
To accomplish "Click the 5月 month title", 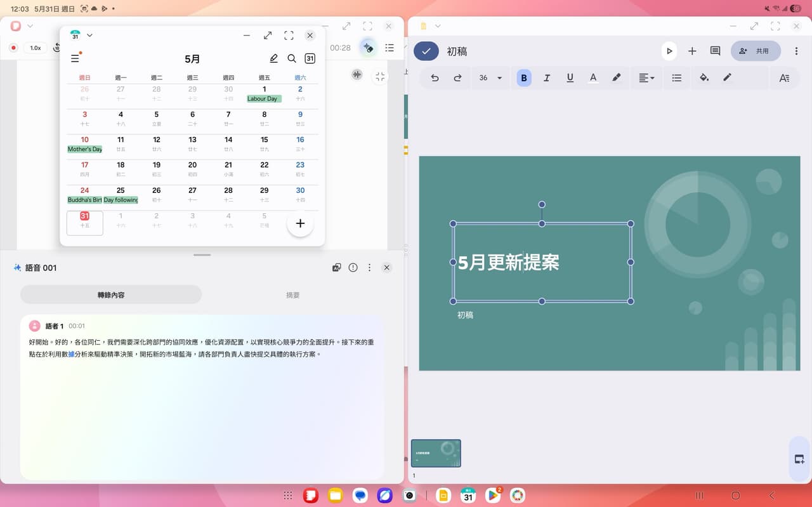I will (192, 58).
